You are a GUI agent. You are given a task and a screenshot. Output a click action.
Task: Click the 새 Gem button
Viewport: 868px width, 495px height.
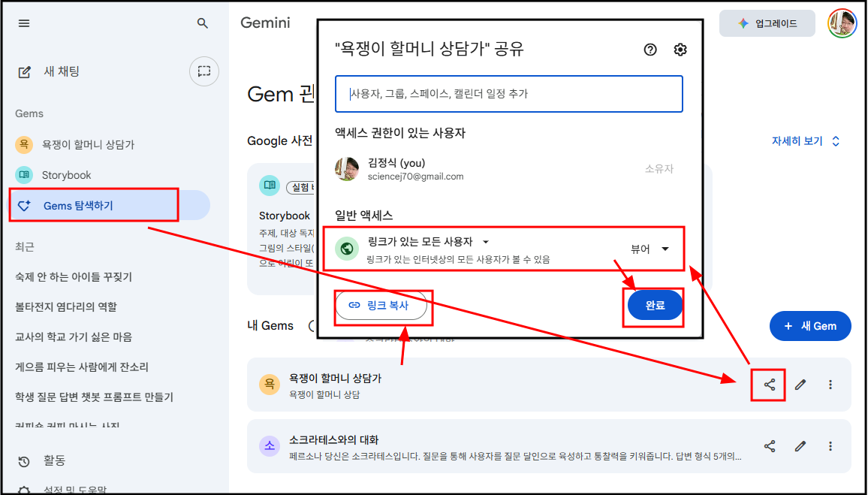click(x=810, y=326)
